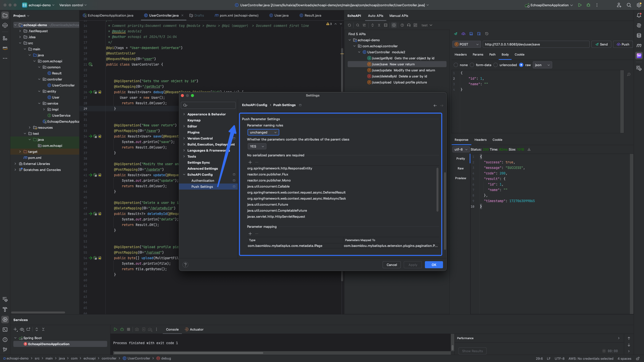This screenshot has width=644, height=362.
Task: Open the Manual APIs tab
Action: coord(398,16)
